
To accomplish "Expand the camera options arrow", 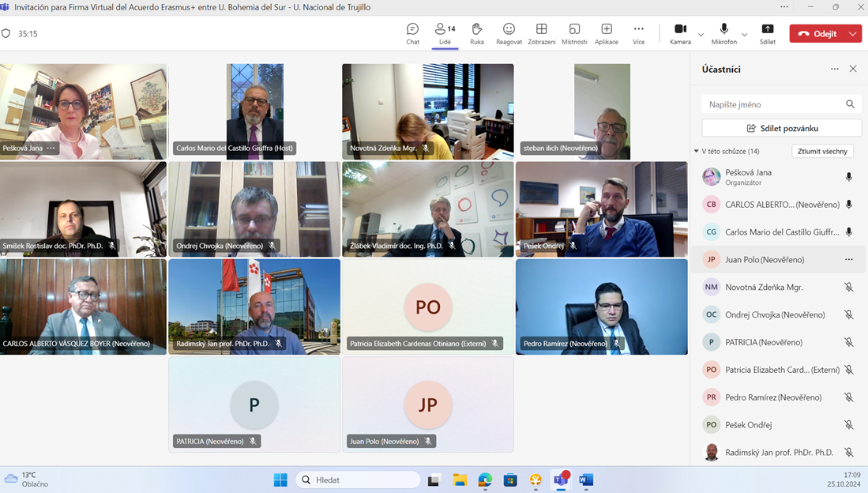I will point(701,34).
